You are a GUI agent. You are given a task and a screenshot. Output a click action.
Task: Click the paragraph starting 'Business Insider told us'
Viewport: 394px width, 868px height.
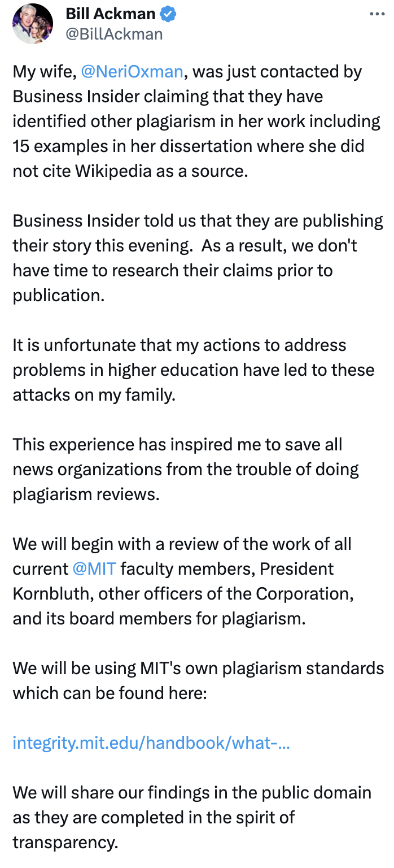pos(198,258)
